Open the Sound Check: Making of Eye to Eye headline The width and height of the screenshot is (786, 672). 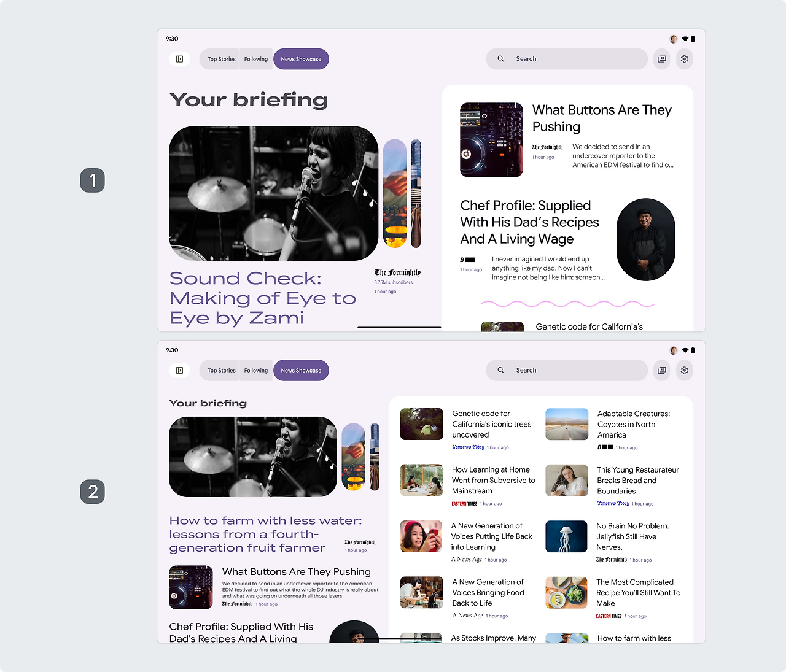[263, 298]
